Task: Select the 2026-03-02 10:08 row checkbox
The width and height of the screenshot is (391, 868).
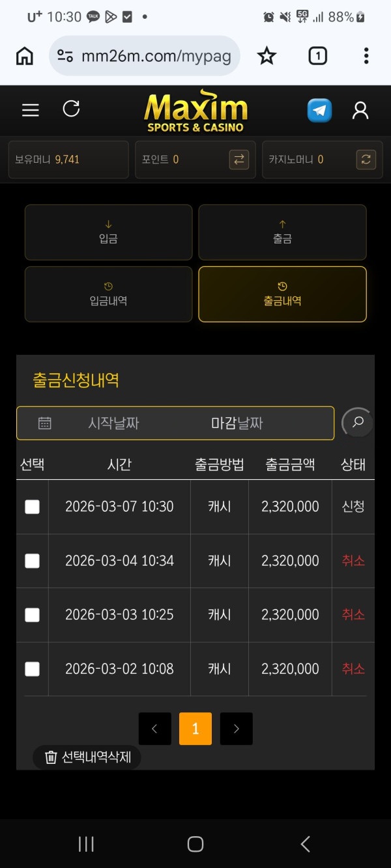Action: [x=32, y=669]
